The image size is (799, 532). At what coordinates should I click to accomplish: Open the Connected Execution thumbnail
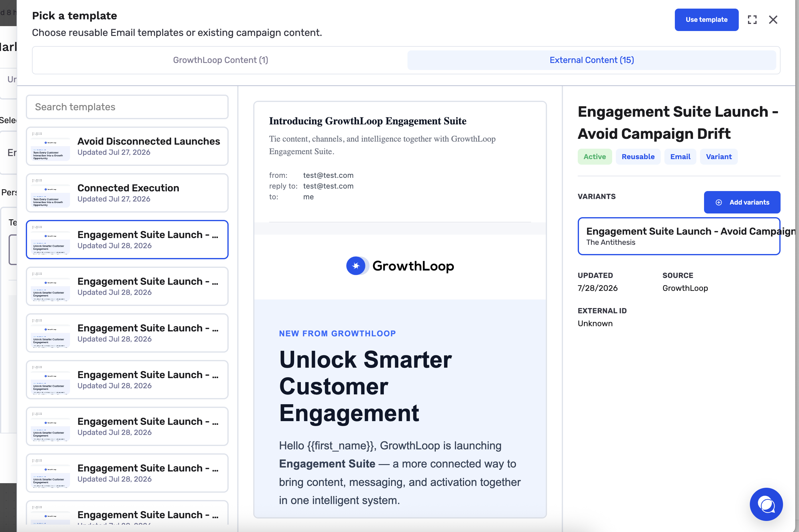click(x=50, y=193)
